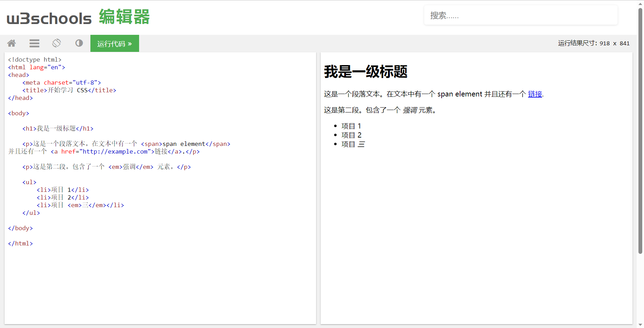Image resolution: width=644 pixels, height=328 pixels.
Task: Focus the 搜索 search input field
Action: pos(521,15)
